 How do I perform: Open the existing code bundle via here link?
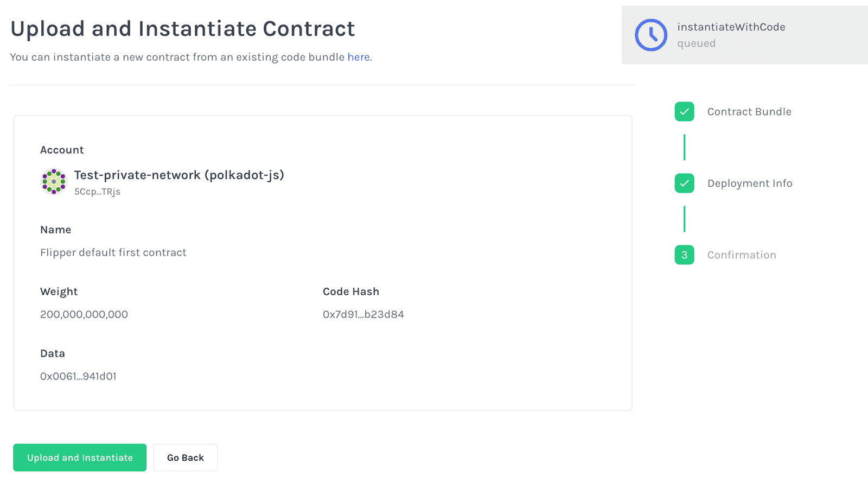(358, 57)
